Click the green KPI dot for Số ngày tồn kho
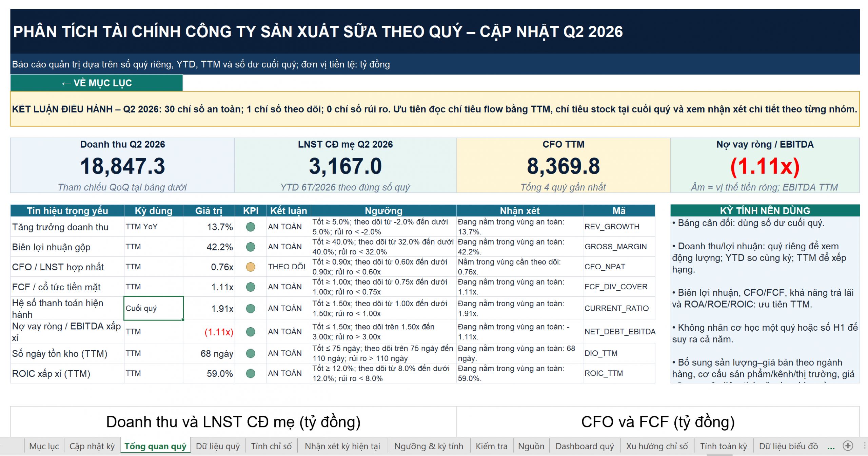Screen dimensions: 868x456 click(x=251, y=353)
